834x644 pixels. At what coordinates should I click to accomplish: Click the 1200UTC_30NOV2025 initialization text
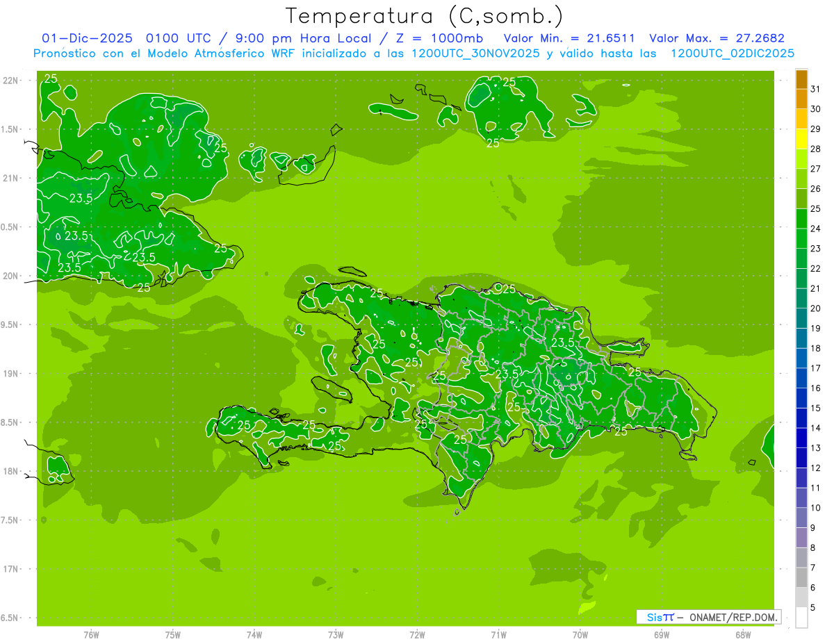pos(476,53)
